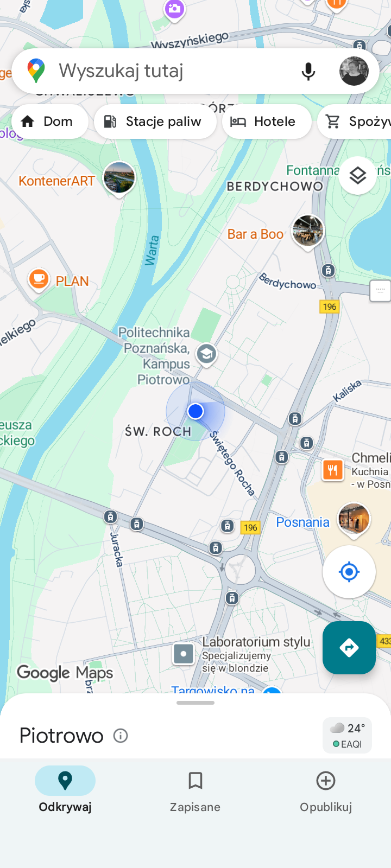Select the Odkrywaj tab

tap(65, 792)
